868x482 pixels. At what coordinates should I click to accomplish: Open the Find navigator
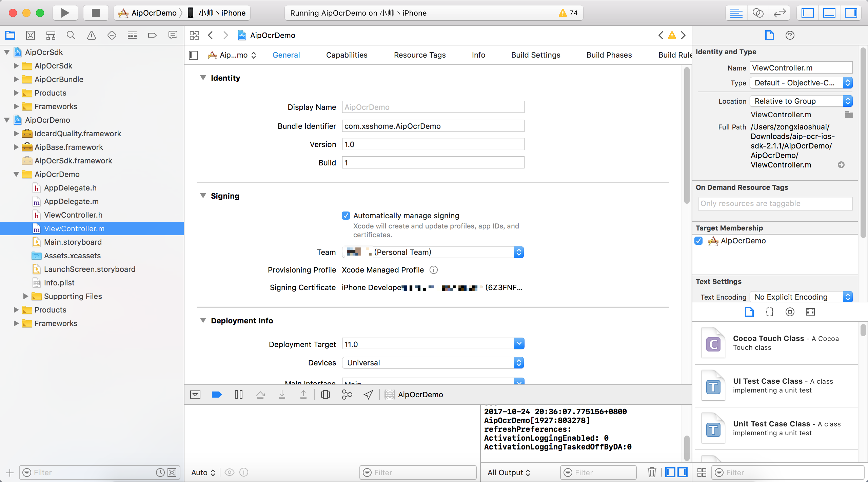(x=71, y=35)
